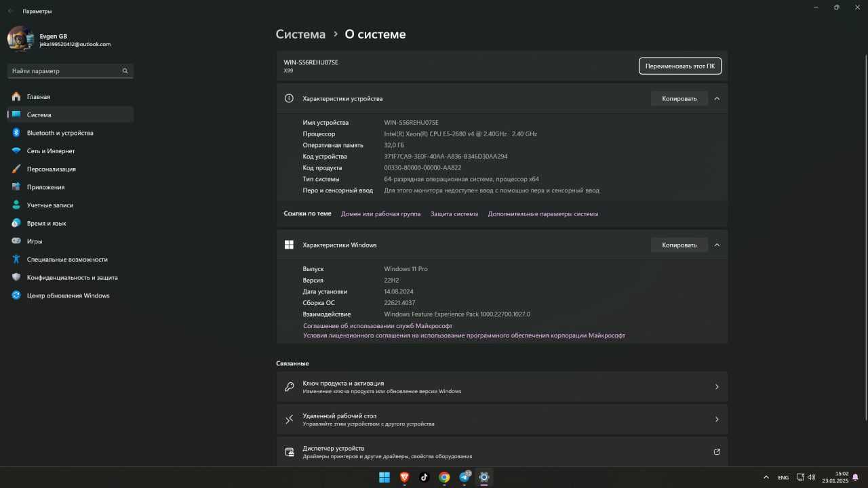This screenshot has width=868, height=488.
Task: Click the jeka199520412@outlook.com account email
Action: 75,45
